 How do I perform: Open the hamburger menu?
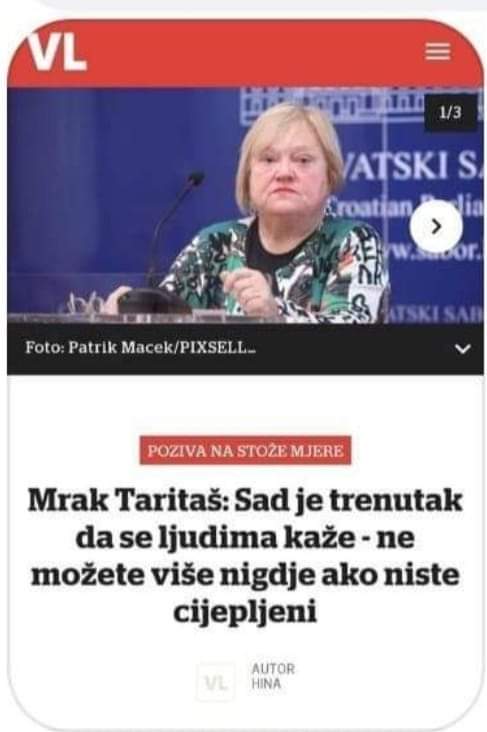[x=438, y=51]
